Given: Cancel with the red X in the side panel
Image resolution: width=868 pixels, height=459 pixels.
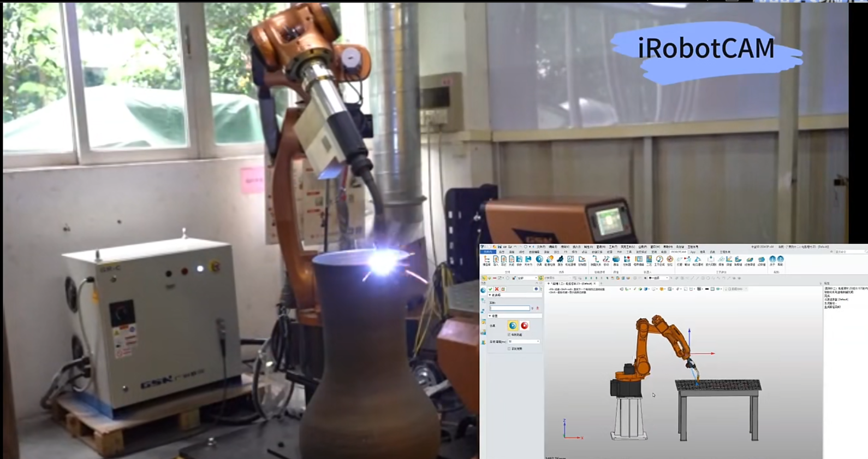Looking at the screenshot, I should [497, 289].
